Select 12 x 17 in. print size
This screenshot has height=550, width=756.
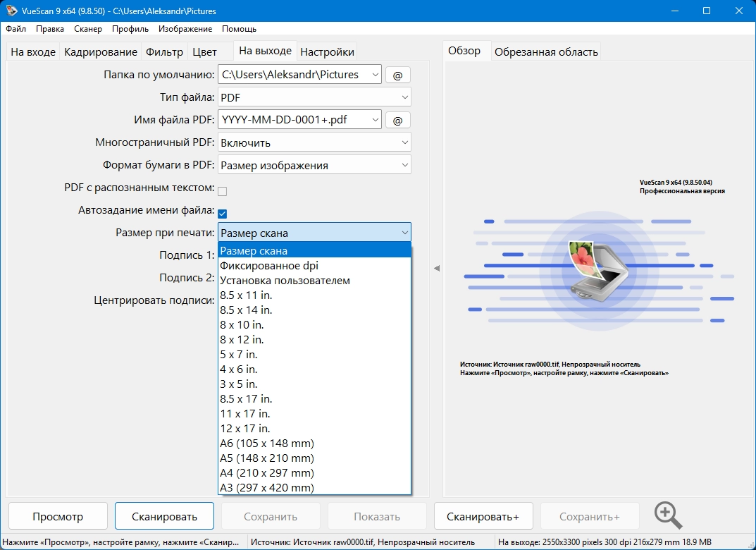[x=314, y=429]
